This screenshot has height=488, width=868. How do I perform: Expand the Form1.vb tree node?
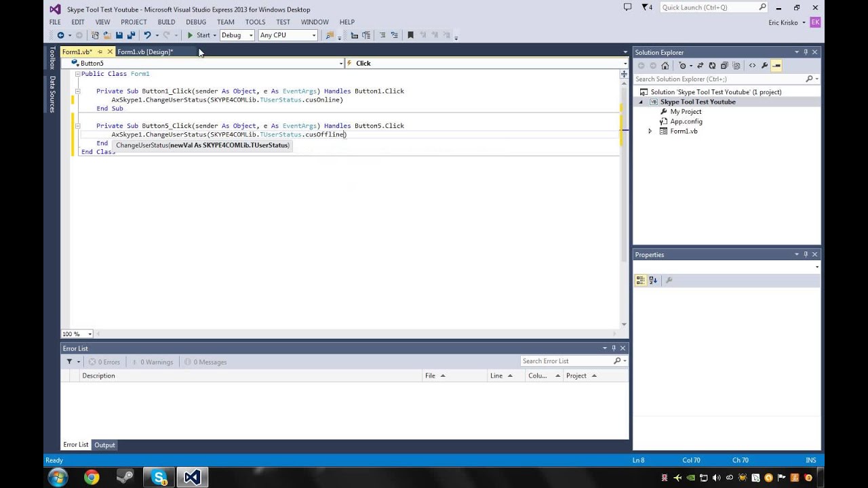(650, 131)
